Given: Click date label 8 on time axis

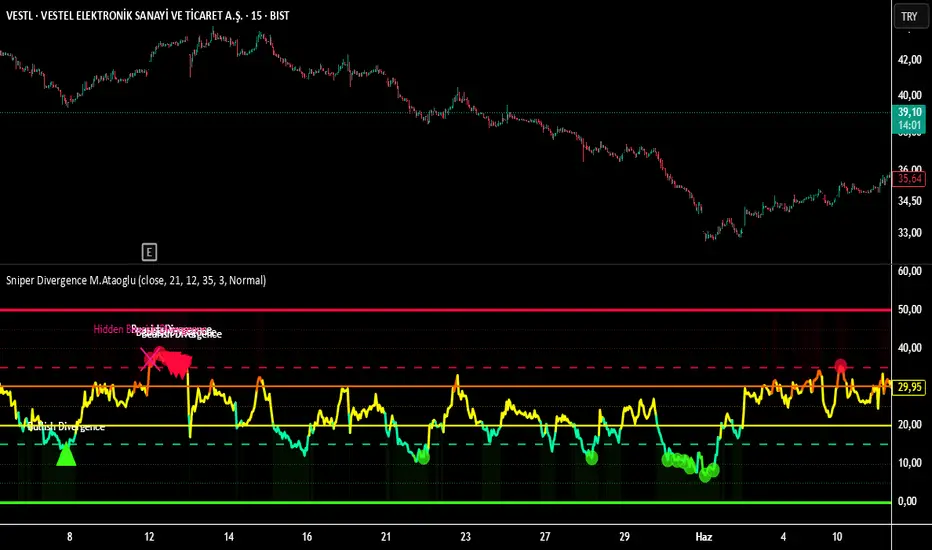Looking at the screenshot, I should [70, 536].
